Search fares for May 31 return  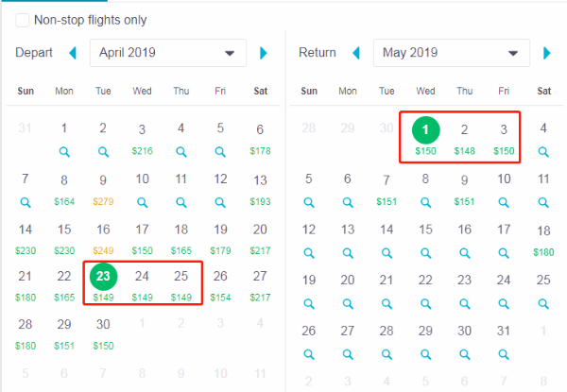pyautogui.click(x=504, y=354)
